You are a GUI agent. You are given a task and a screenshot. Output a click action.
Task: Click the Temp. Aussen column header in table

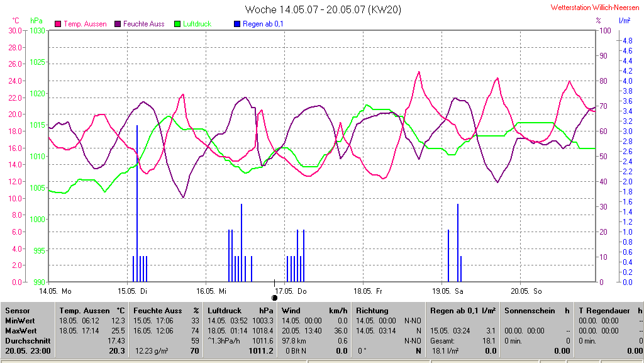pyautogui.click(x=92, y=311)
